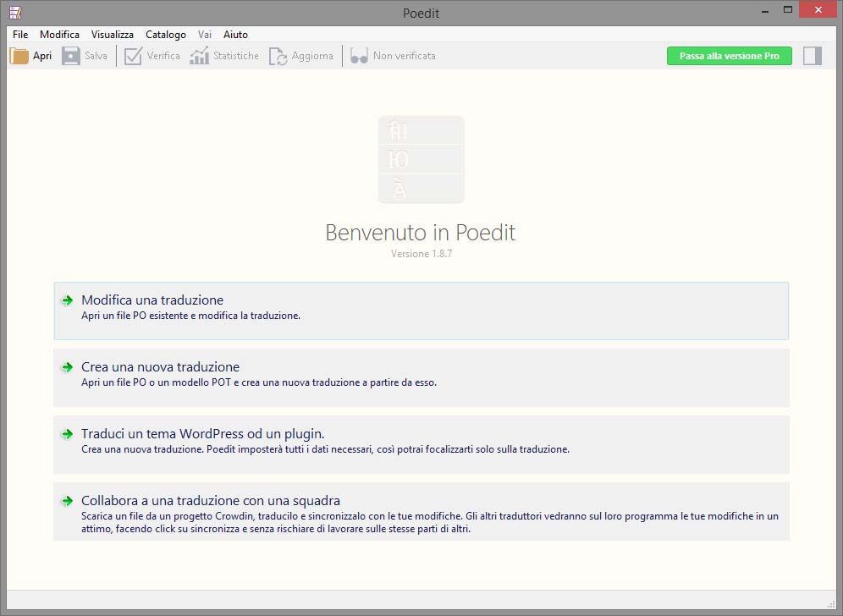Click the Verifica toolbar label
The width and height of the screenshot is (843, 616).
pos(163,56)
